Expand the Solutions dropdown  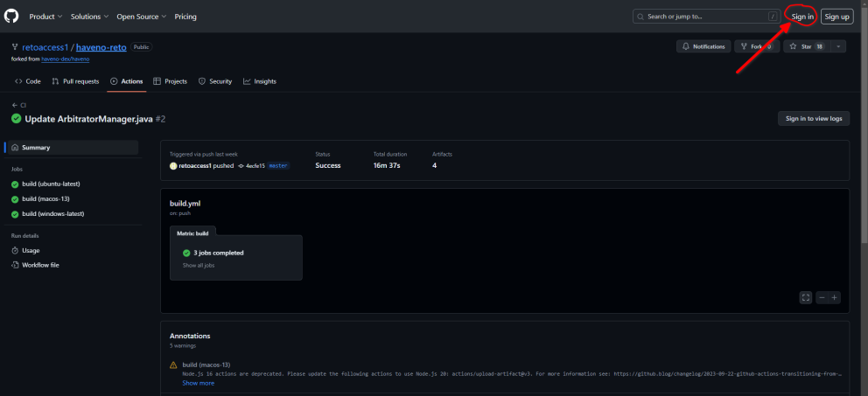tap(89, 17)
